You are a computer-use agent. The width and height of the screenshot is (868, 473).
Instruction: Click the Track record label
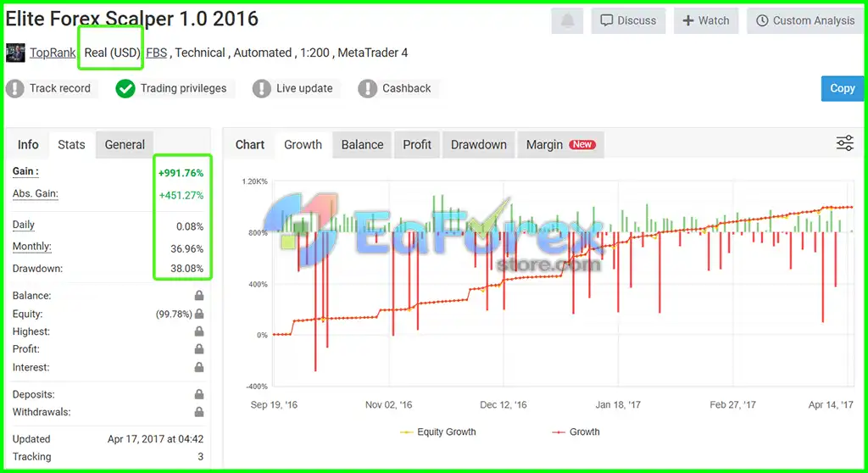pyautogui.click(x=60, y=89)
